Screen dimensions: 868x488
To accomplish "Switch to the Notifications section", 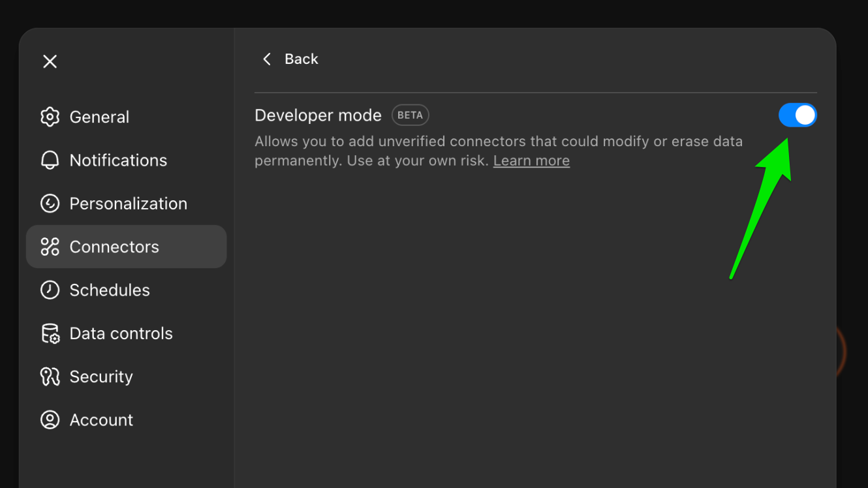I will pyautogui.click(x=117, y=160).
